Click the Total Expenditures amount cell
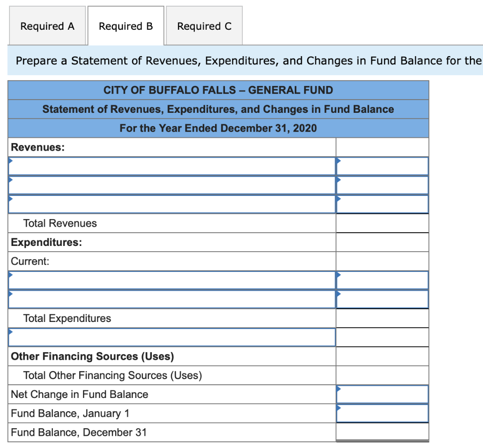 [x=382, y=318]
